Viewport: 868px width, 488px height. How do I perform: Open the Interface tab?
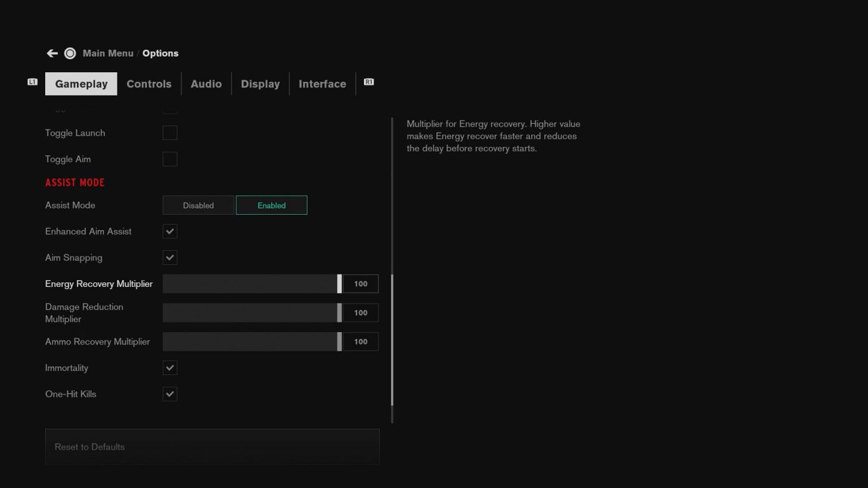(322, 84)
